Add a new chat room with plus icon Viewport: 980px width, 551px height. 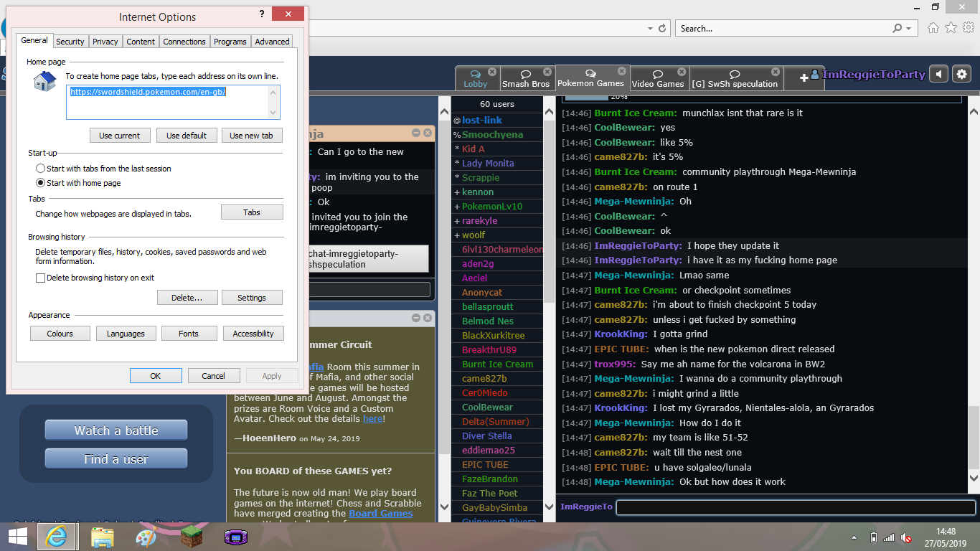(804, 77)
